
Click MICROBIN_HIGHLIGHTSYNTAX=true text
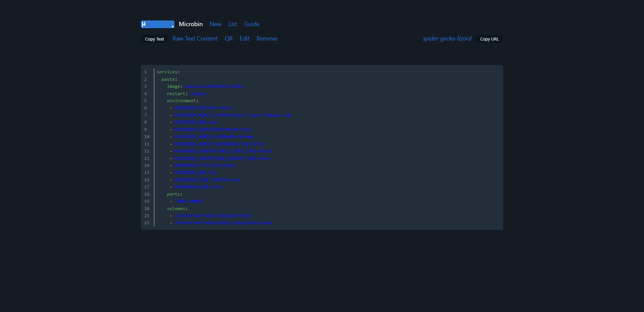(x=213, y=130)
